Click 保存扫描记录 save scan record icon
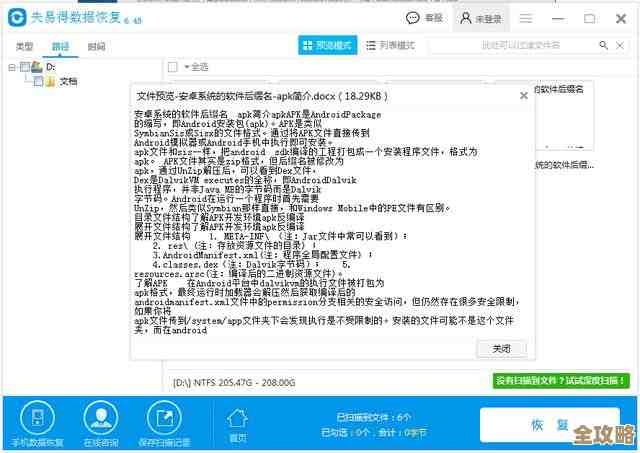Viewport: 640px width, 453px height. click(164, 418)
